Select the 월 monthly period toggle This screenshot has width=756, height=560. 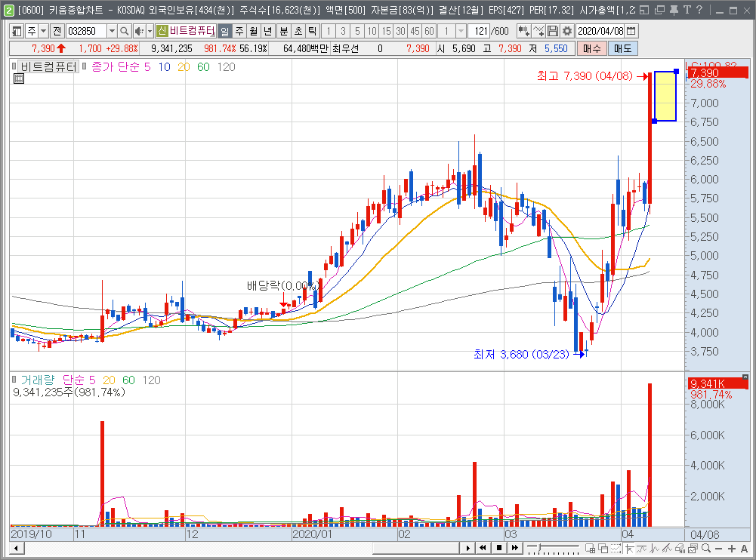254,32
